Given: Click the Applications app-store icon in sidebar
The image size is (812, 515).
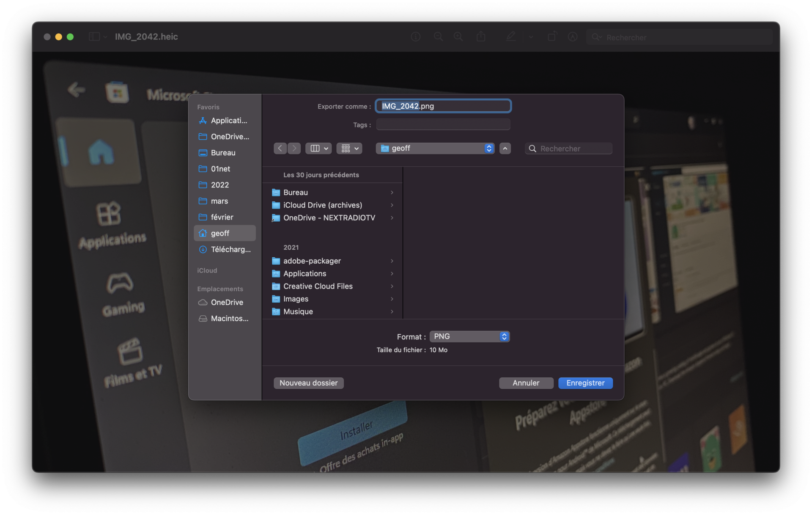Looking at the screenshot, I should pyautogui.click(x=203, y=121).
